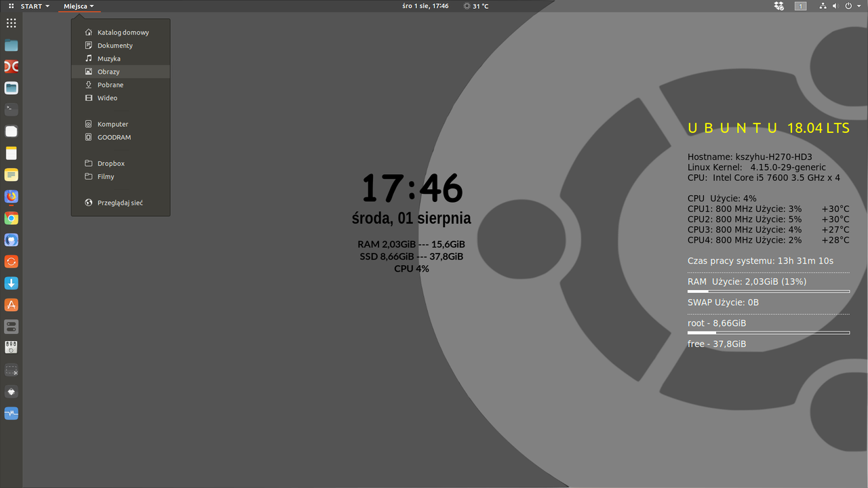Open the orange Software Updater icon
868x488 pixels.
point(11,262)
